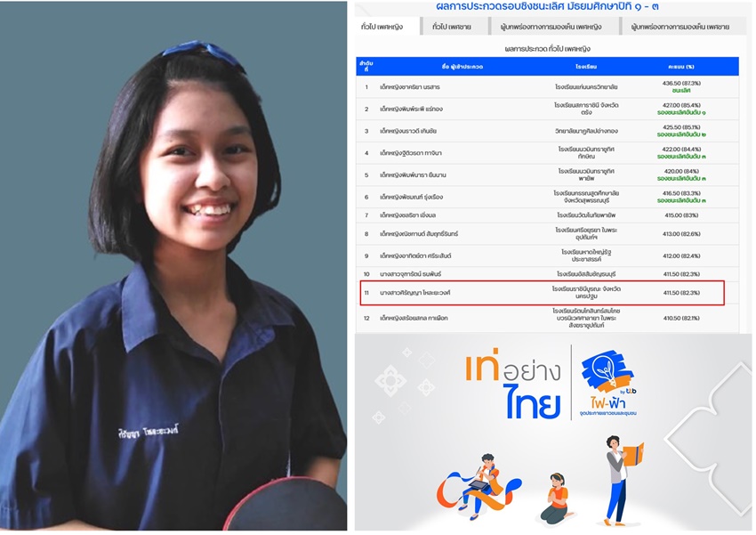Click the rank 11 school name cell
Image resolution: width=756 pixels, height=535 pixels.
586,292
